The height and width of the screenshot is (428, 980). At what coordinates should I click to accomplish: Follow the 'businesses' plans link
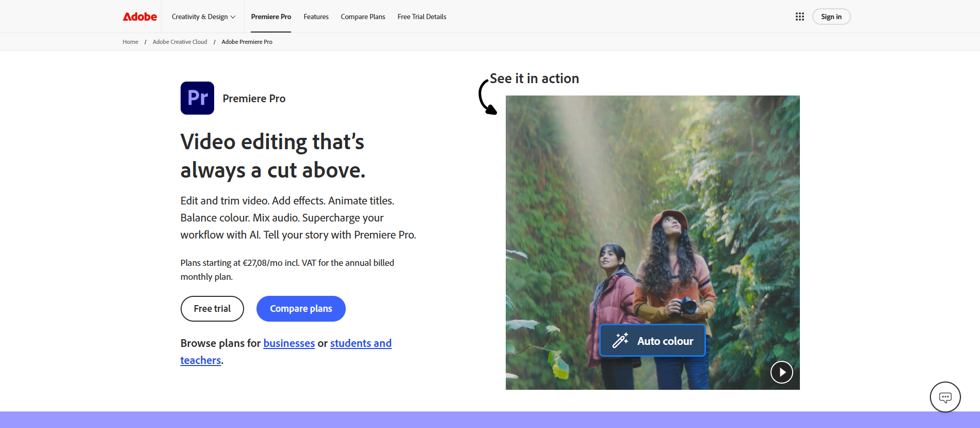pyautogui.click(x=289, y=343)
